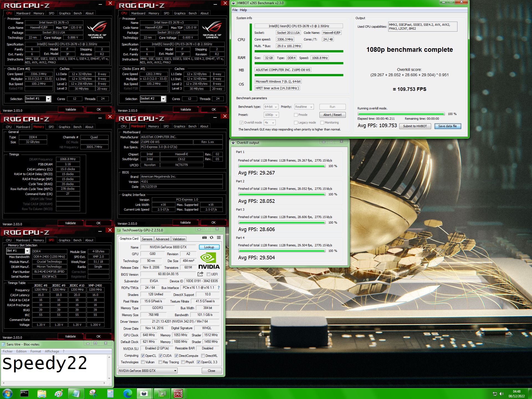Click the Notepad taskbar icon
Viewport: 532px width, 399px height.
(x=76, y=393)
